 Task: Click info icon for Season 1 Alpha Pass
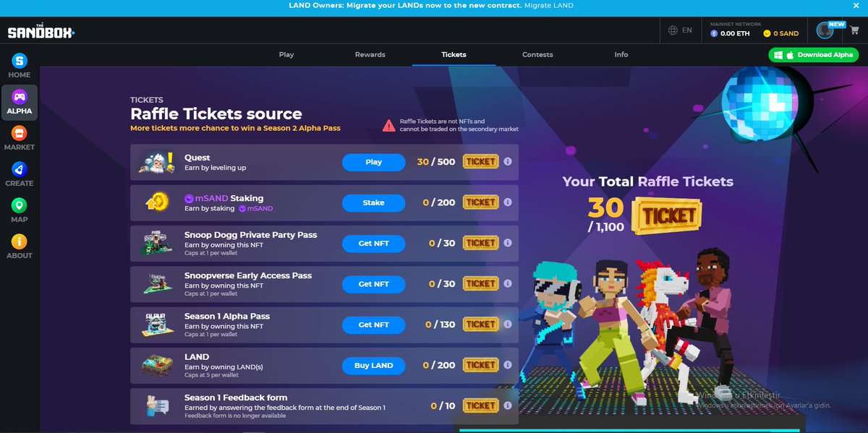point(508,325)
